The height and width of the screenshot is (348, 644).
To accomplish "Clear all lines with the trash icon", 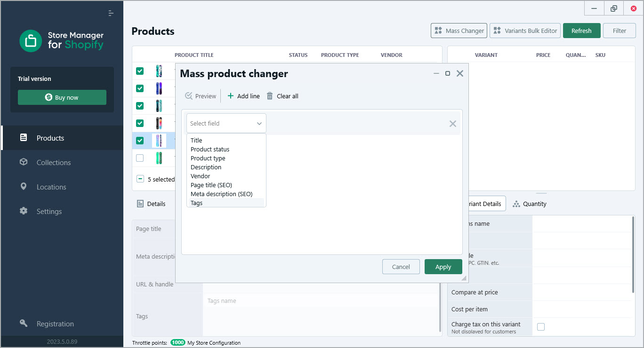I will click(x=282, y=96).
